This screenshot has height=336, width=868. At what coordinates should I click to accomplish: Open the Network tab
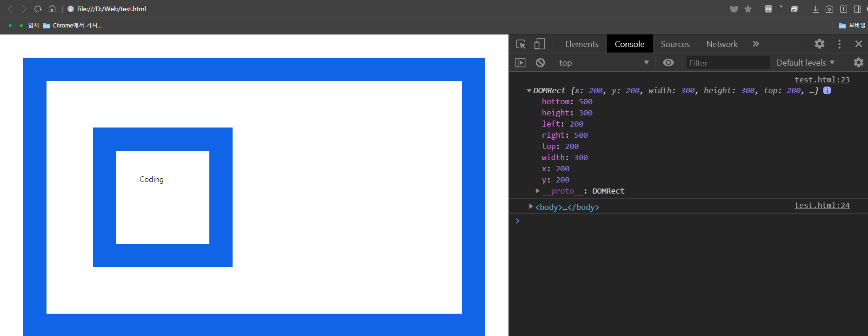(722, 44)
